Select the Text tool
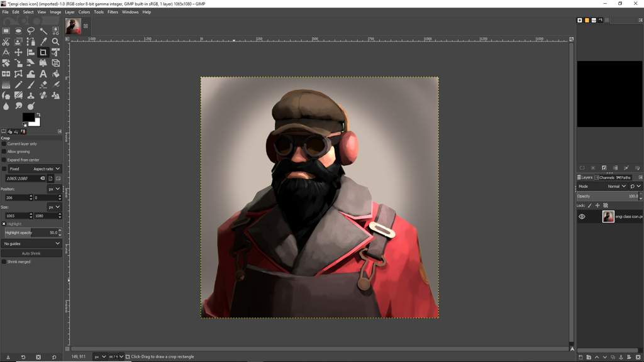The width and height of the screenshot is (644, 362). click(42, 74)
